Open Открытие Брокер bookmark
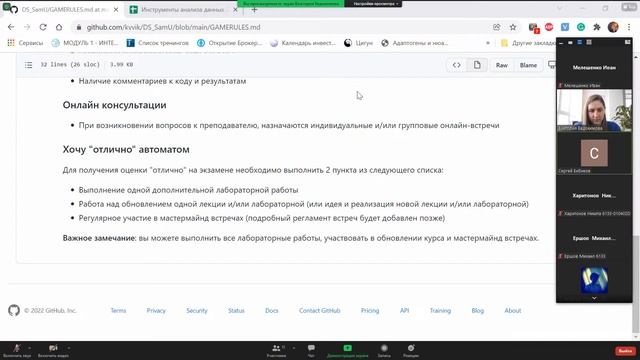This screenshot has height=360, width=640. (x=229, y=43)
